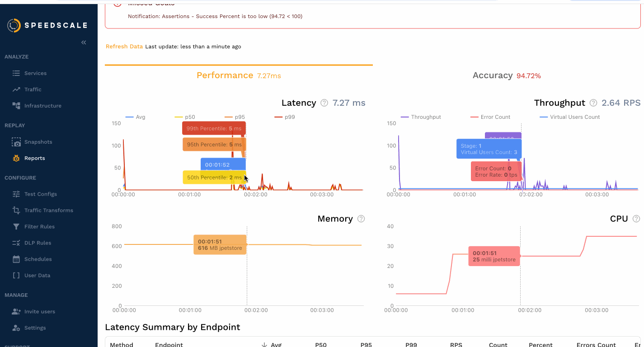Collapse the sidebar with double chevron

(84, 42)
